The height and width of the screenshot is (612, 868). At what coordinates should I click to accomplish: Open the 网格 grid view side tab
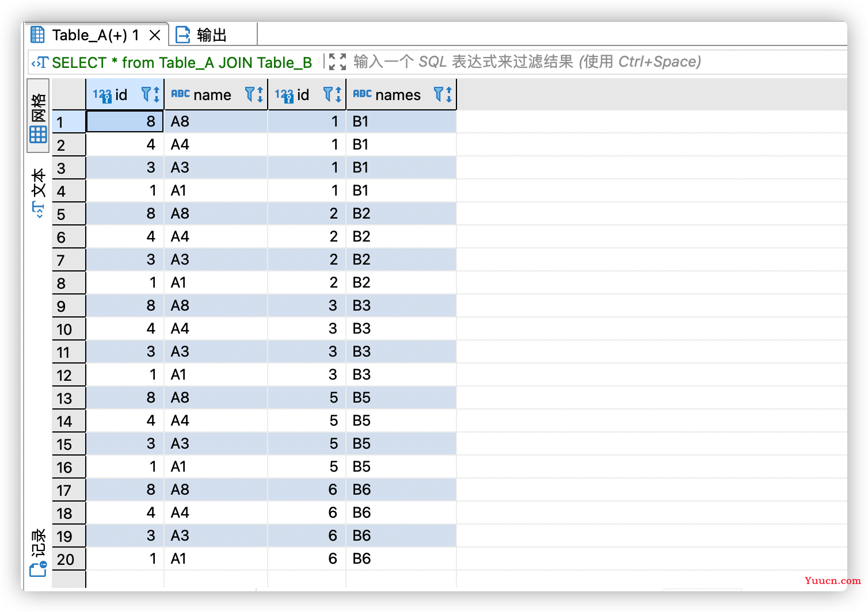[x=38, y=116]
